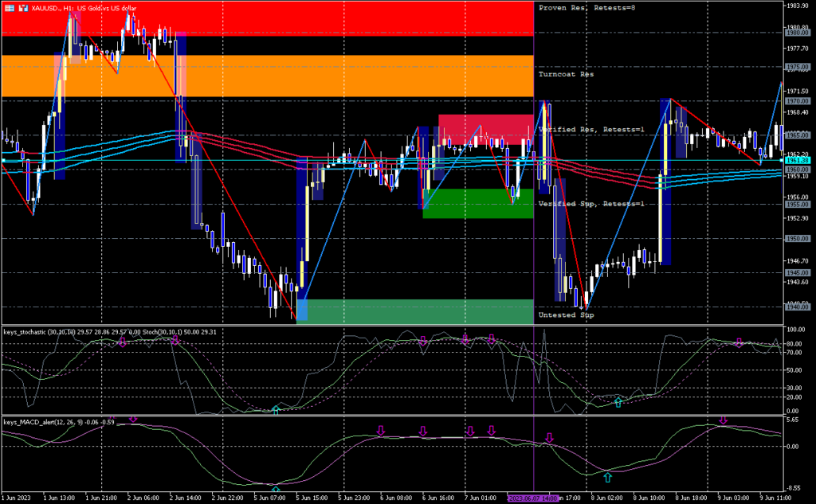Select the sea-green Untested Support zone rectangle
816x504 pixels.
coord(414,311)
